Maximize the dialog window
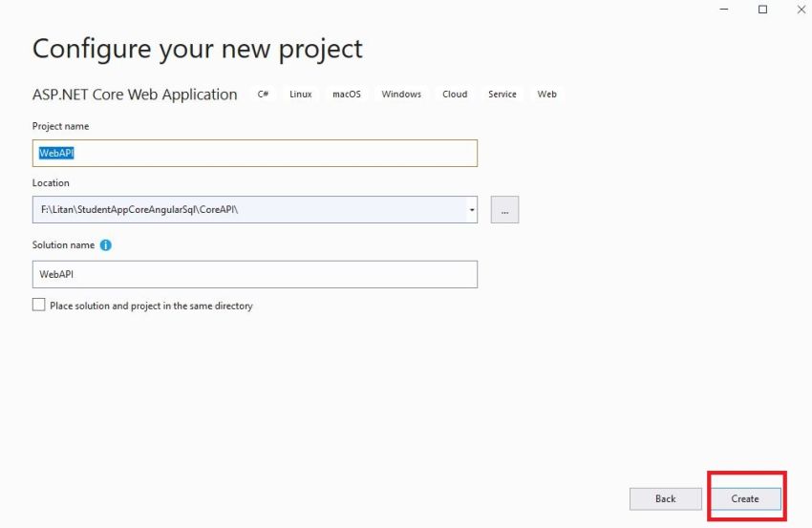Screen dimensions: 812x528 click(x=762, y=10)
